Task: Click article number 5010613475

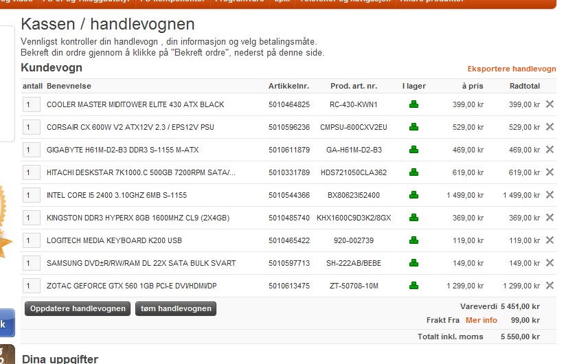Action: point(289,286)
